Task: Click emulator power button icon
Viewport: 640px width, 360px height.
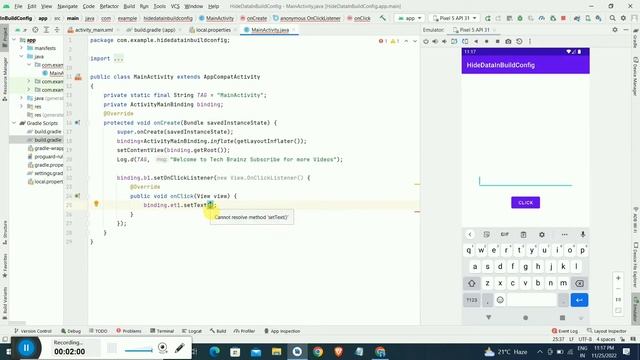Action: [x=426, y=41]
